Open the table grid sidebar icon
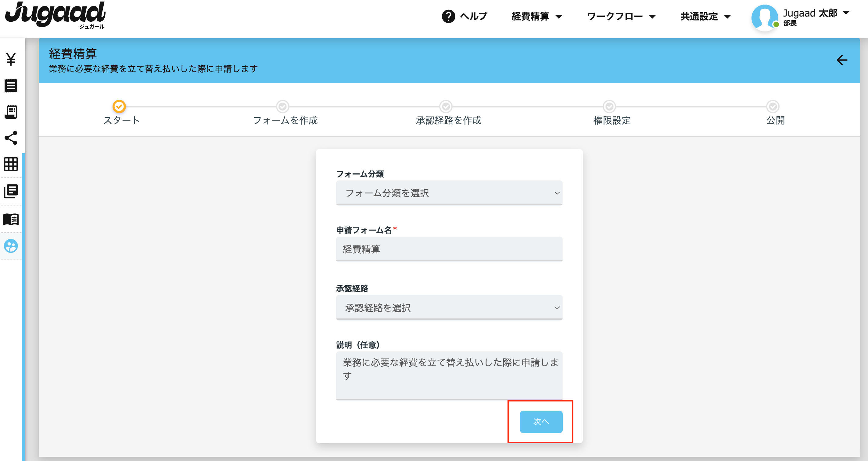 tap(11, 164)
